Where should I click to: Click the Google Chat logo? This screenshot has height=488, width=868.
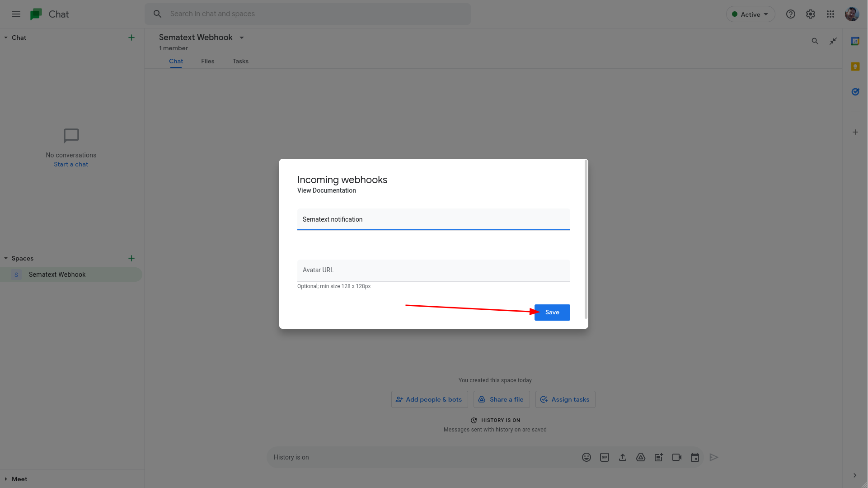[x=36, y=14]
